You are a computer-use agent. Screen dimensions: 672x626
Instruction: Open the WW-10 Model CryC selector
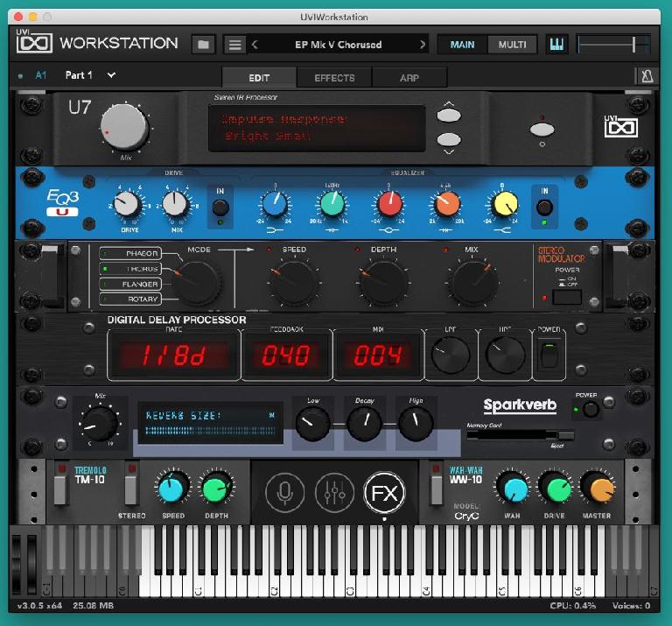pos(466,517)
